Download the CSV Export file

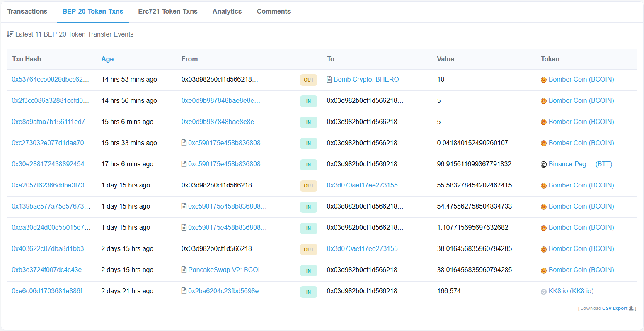click(x=615, y=308)
